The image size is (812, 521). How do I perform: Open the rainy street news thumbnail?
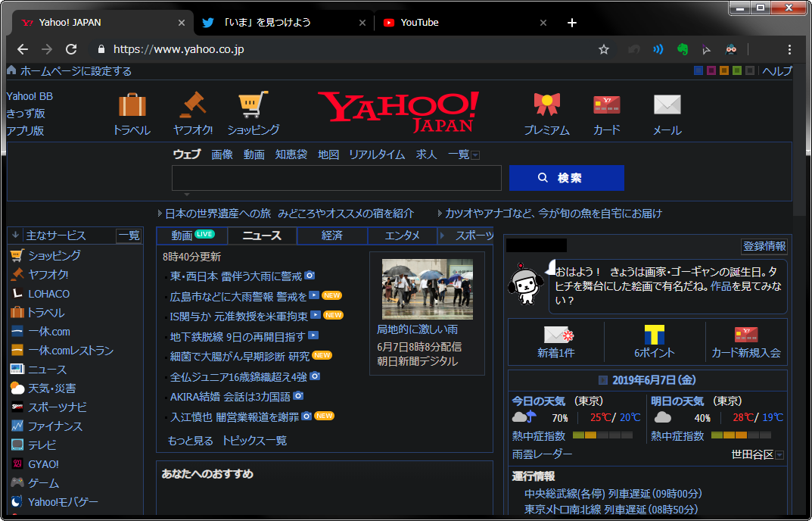coord(428,289)
